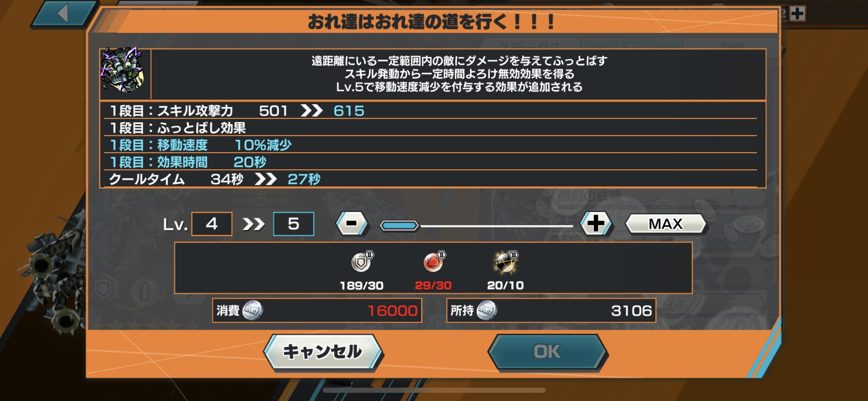
Task: Tap the 16000 consumption cost field
Action: [317, 310]
